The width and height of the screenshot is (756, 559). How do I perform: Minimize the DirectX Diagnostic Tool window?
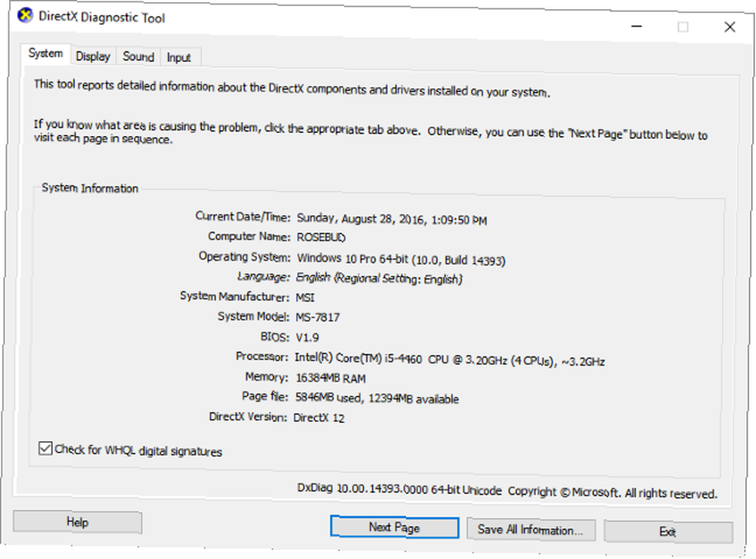[637, 26]
